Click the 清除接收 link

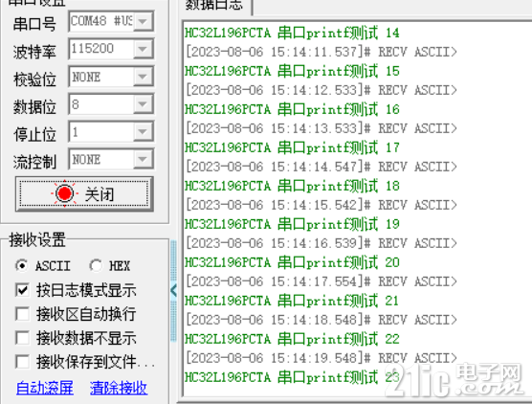[119, 388]
